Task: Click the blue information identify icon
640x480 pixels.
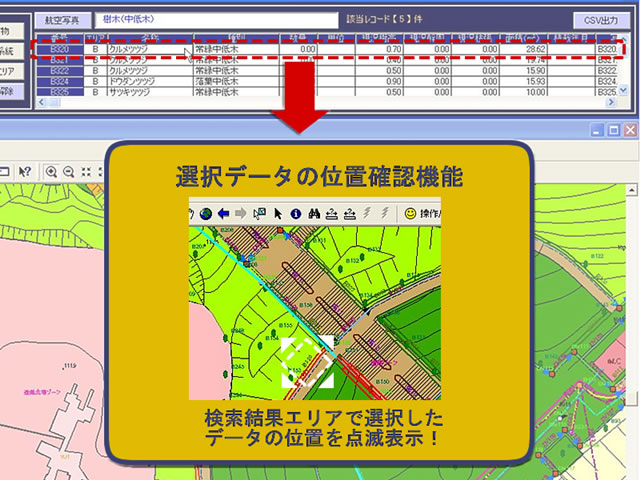Action: 296,213
